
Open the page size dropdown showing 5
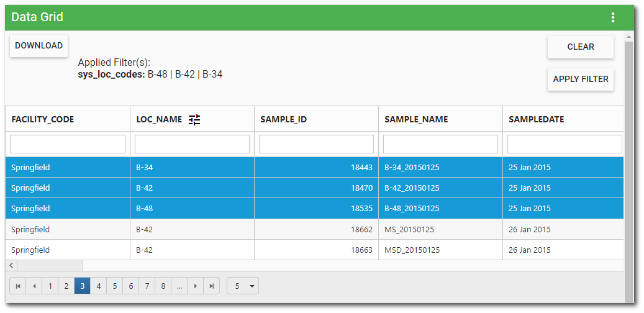[243, 286]
